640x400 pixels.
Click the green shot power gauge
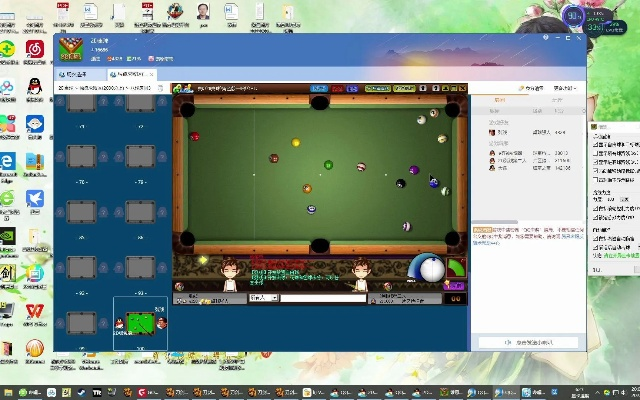456,268
